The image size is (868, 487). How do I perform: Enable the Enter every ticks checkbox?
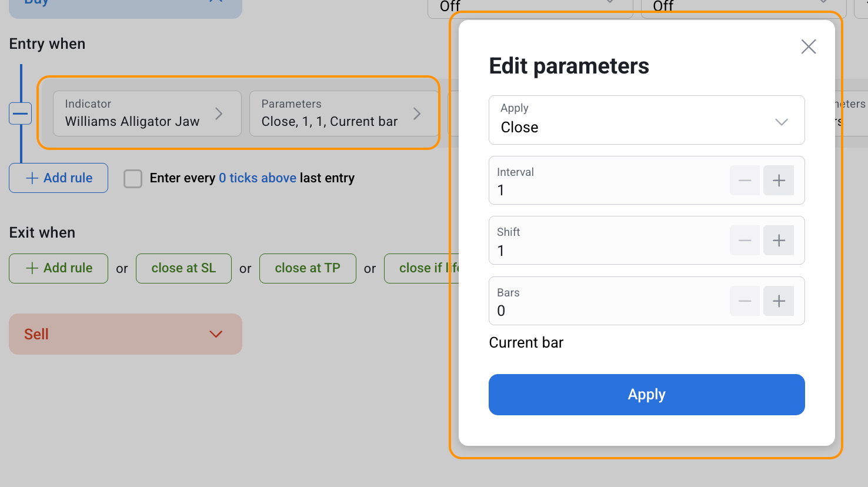(133, 179)
